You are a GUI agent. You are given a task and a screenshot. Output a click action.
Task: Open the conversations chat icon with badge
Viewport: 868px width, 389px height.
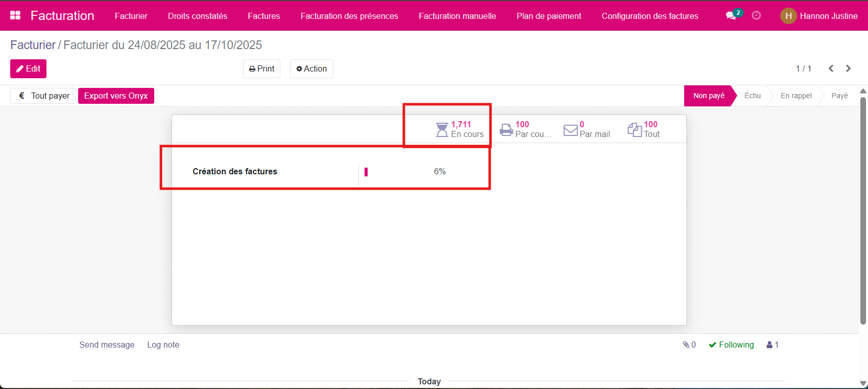[731, 16]
